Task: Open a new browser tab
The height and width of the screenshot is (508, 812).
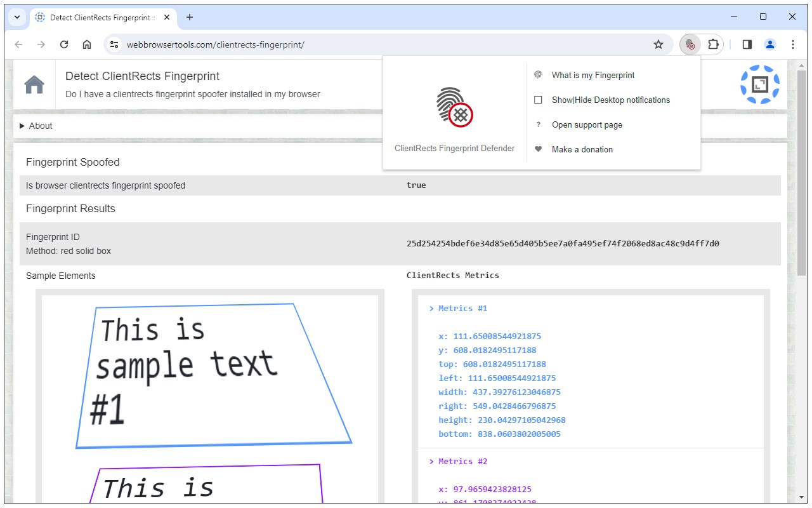Action: point(190,17)
